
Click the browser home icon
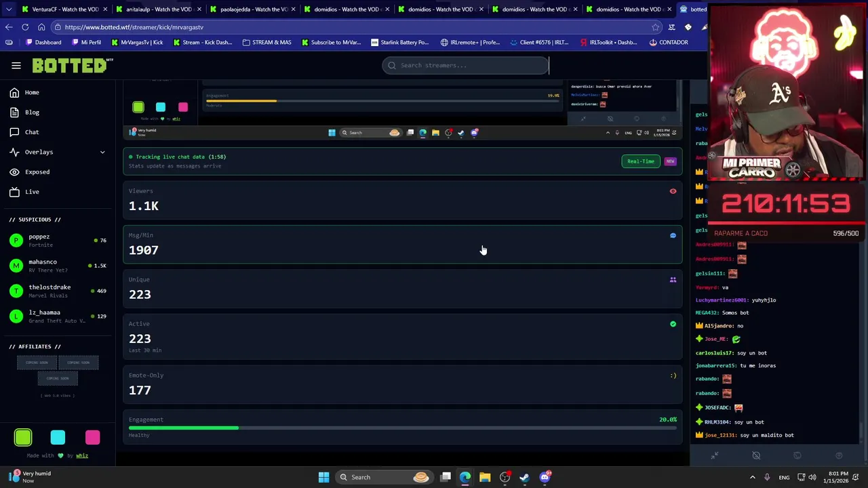pyautogui.click(x=41, y=27)
